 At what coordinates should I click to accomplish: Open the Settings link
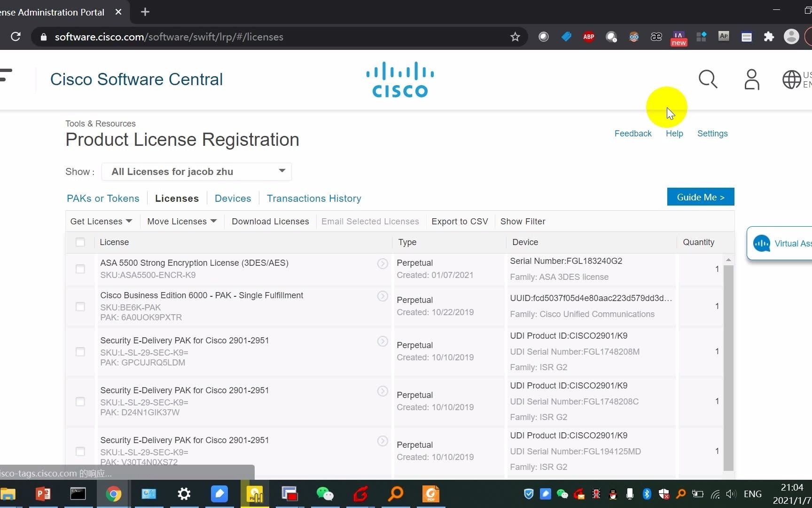click(712, 134)
